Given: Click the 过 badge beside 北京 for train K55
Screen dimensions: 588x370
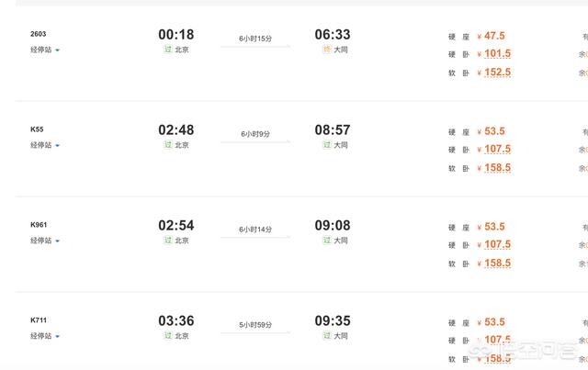Looking at the screenshot, I should pos(168,145).
